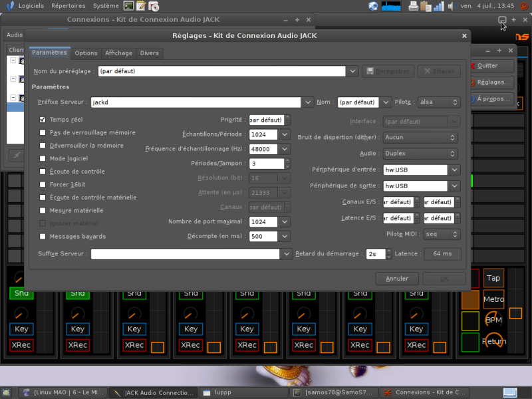
Task: Close the Réglages dialog
Action: [x=464, y=36]
